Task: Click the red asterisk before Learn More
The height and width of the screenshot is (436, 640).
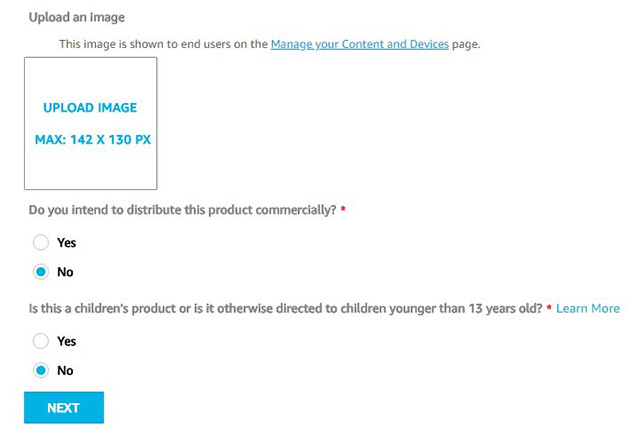Action: point(549,307)
